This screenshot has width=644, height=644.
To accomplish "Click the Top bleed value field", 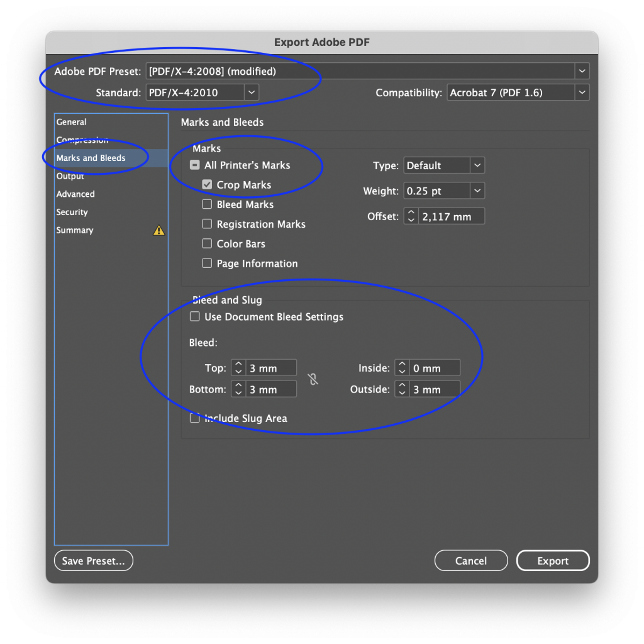I will [x=270, y=368].
